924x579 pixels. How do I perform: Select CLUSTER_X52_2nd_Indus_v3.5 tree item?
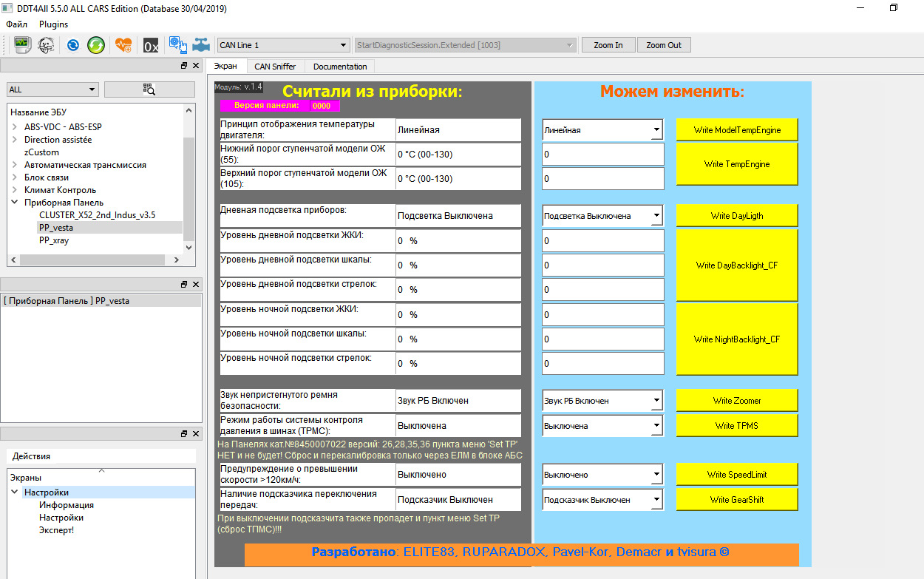(97, 215)
